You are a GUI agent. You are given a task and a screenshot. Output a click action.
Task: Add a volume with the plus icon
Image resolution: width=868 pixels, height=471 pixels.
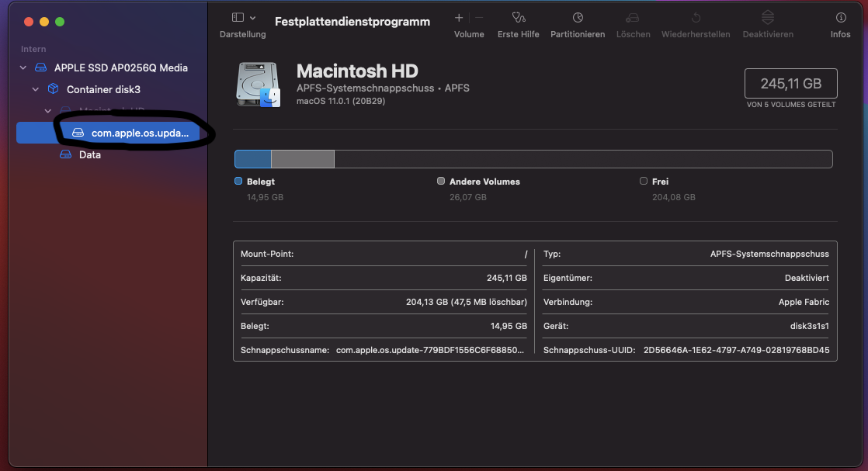pyautogui.click(x=459, y=18)
